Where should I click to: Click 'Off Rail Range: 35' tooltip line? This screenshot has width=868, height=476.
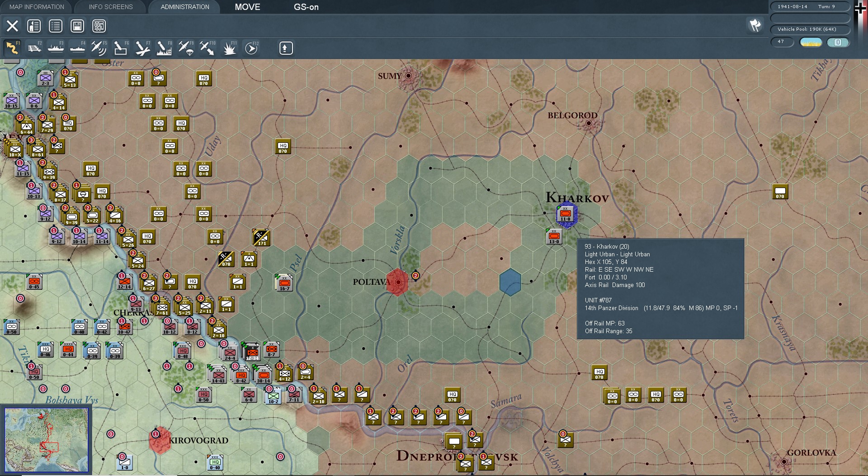tap(609, 331)
